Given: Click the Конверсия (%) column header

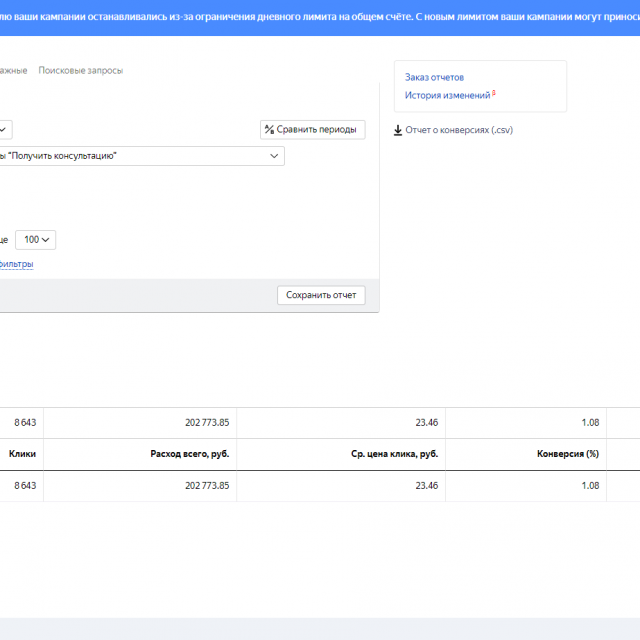Looking at the screenshot, I should (565, 454).
